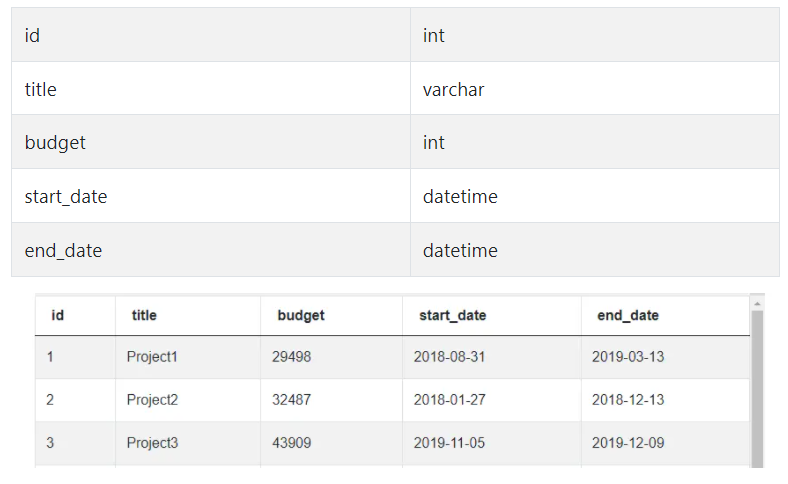Click budget value 43909
This screenshot has height=484, width=788.
tap(291, 443)
